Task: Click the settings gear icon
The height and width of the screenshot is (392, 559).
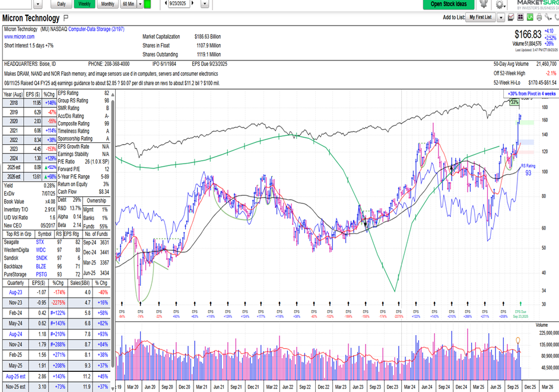Action: click(x=498, y=5)
